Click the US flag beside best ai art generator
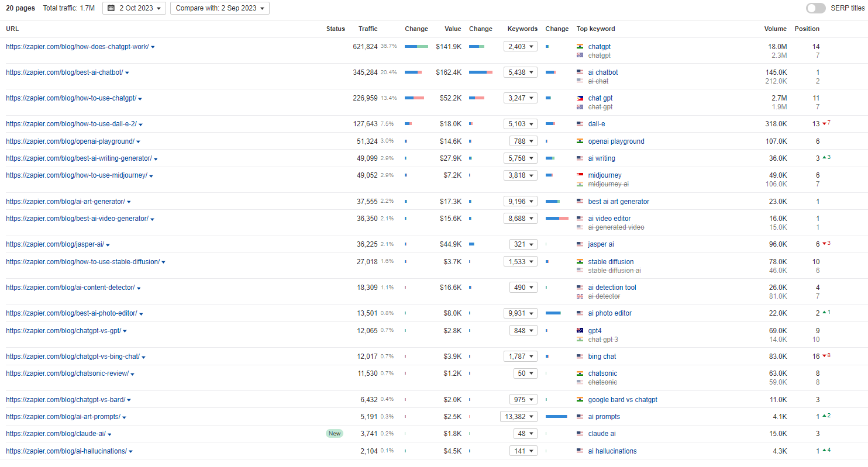This screenshot has width=868, height=467. [580, 202]
